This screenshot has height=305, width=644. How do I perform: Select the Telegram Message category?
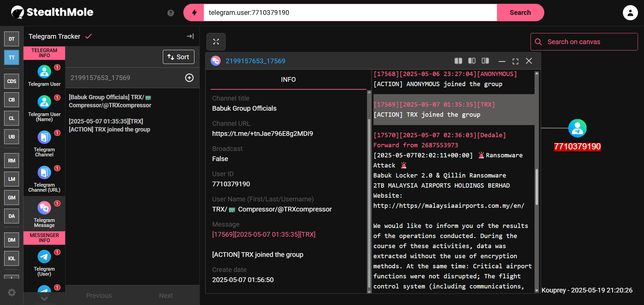click(44, 214)
